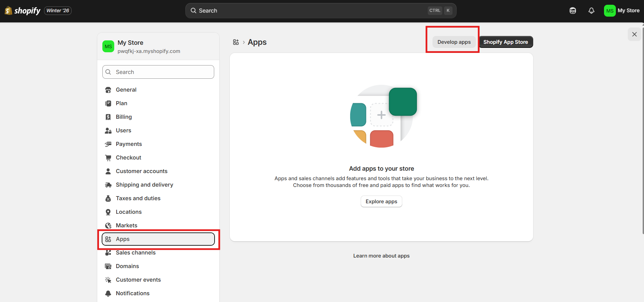Click the Customer accounts person icon

coord(108,171)
